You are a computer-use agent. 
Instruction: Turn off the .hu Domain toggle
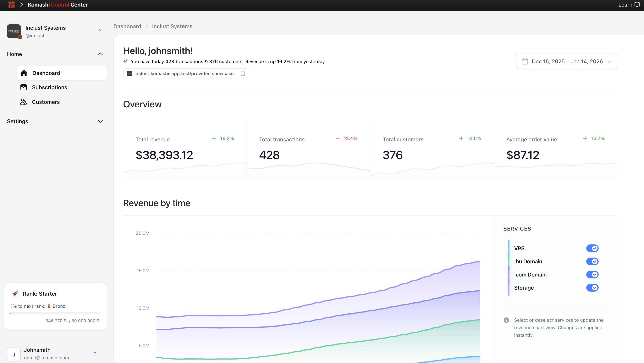(x=592, y=261)
